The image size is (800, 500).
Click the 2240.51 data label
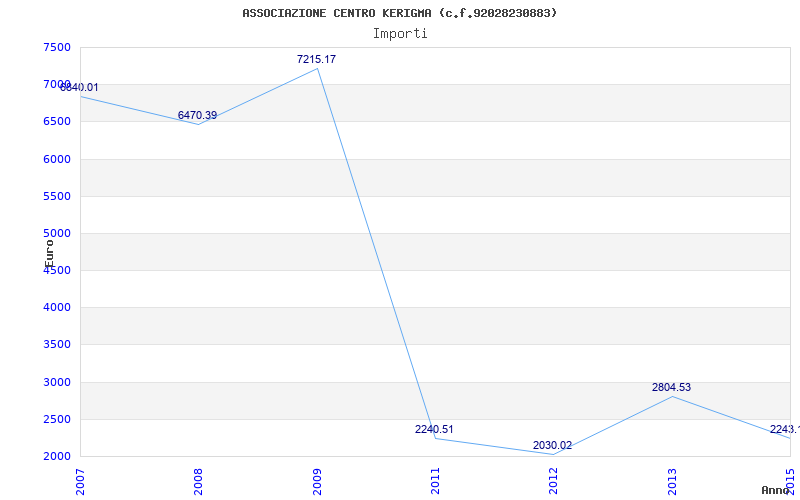point(434,429)
